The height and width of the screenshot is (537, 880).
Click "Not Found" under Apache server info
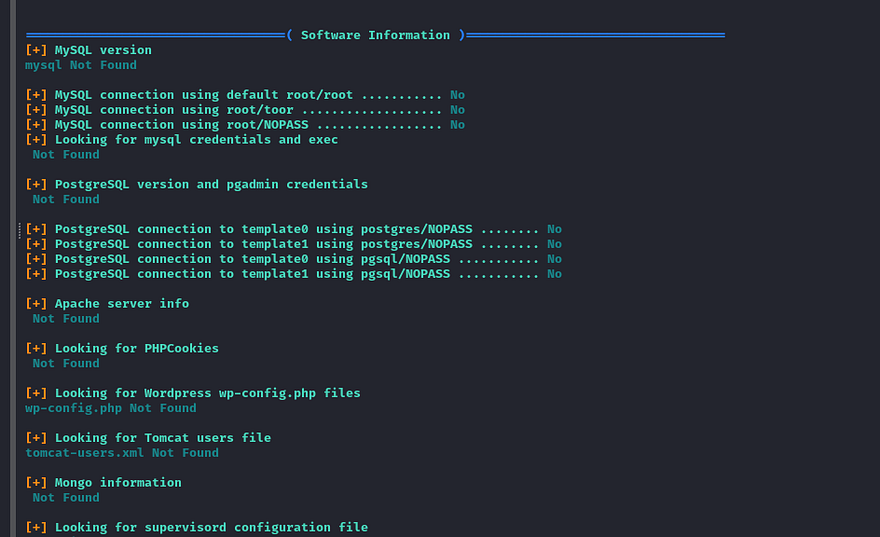pos(66,319)
